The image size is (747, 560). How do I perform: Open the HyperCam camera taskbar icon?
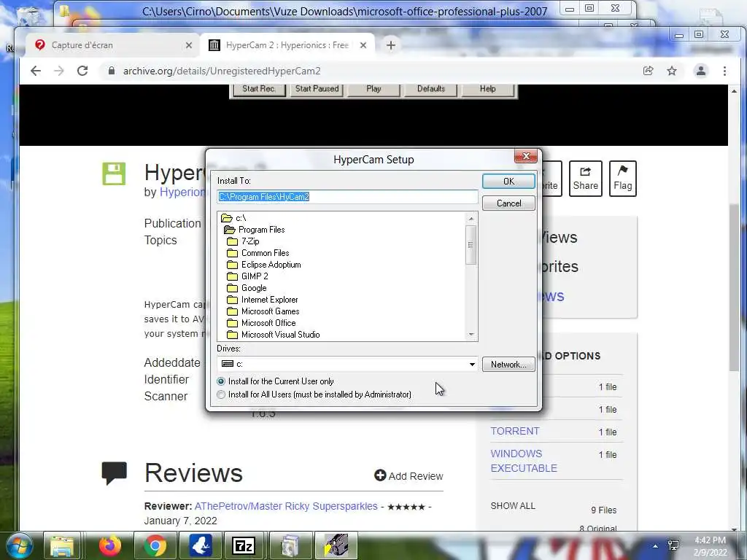pyautogui.click(x=336, y=545)
